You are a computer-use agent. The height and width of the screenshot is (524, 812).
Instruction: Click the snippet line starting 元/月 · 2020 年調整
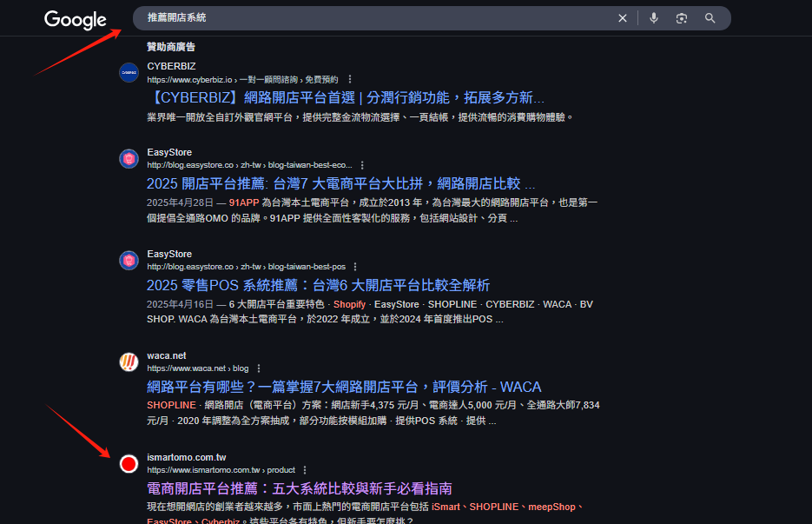pos(321,421)
